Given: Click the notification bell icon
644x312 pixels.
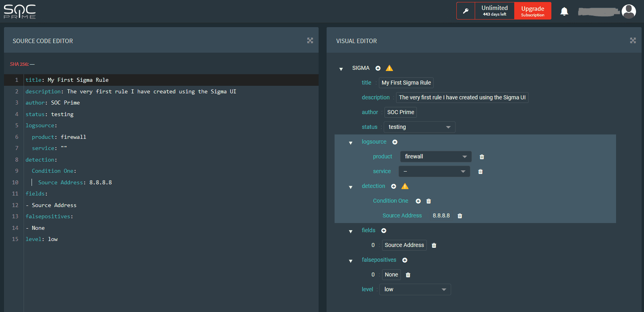Looking at the screenshot, I should (x=564, y=11).
